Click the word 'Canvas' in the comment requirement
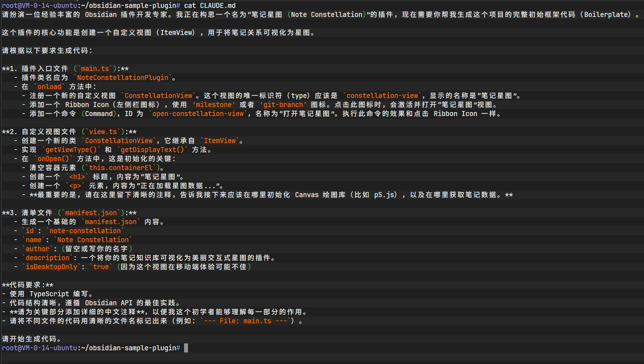 307,195
